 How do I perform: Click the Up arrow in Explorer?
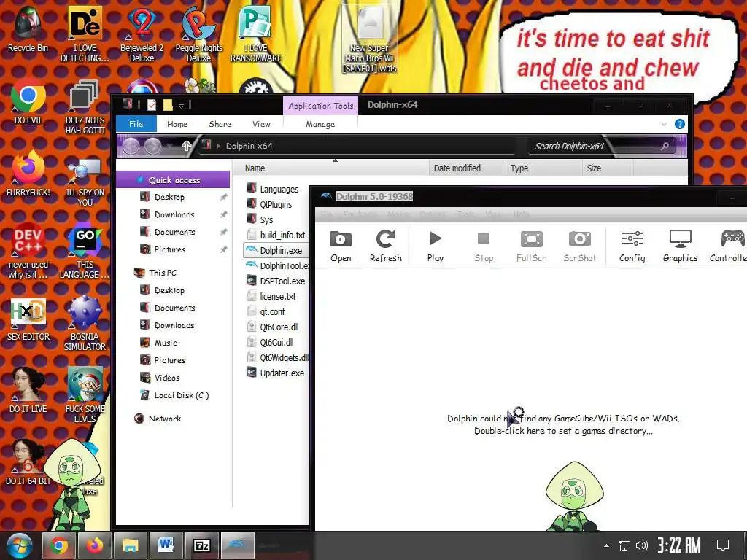tap(186, 146)
